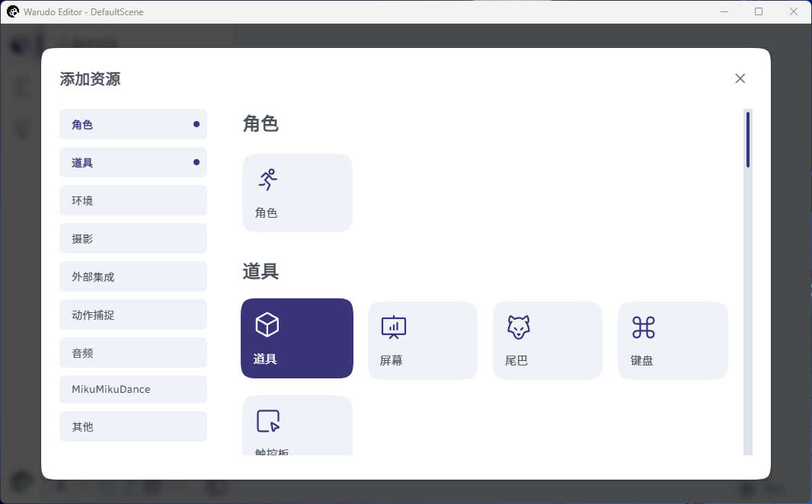Open the 角色 category in the sidebar

coord(133,124)
